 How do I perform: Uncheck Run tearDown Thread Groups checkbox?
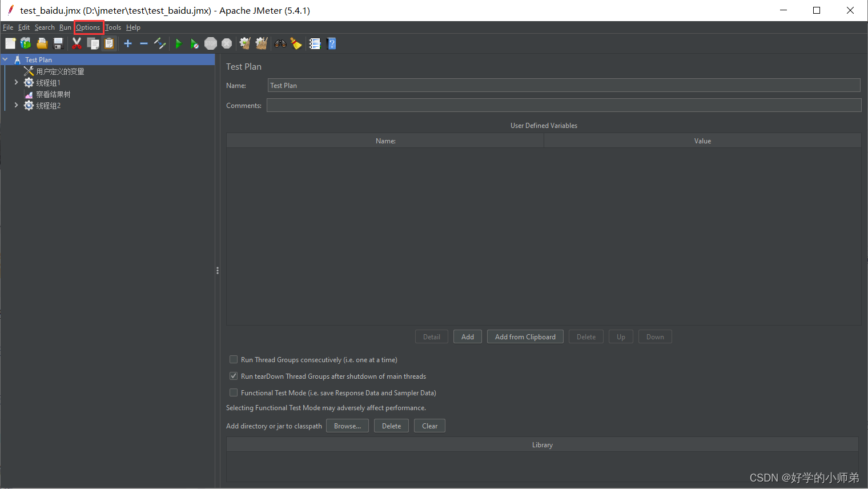234,376
